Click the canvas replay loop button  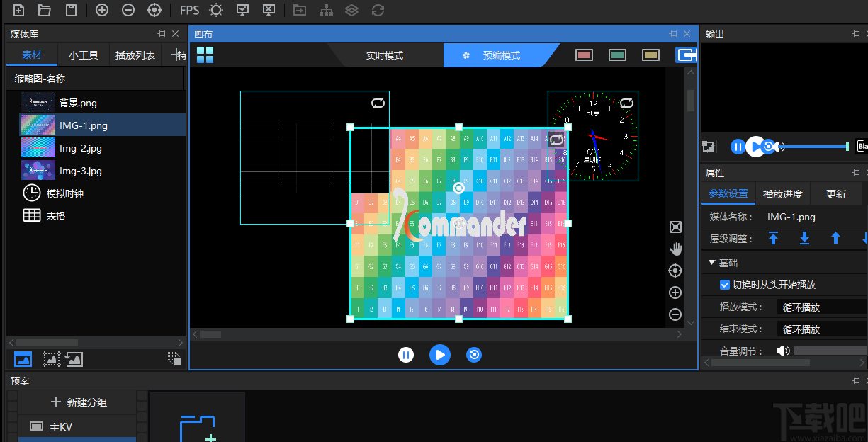tap(474, 355)
